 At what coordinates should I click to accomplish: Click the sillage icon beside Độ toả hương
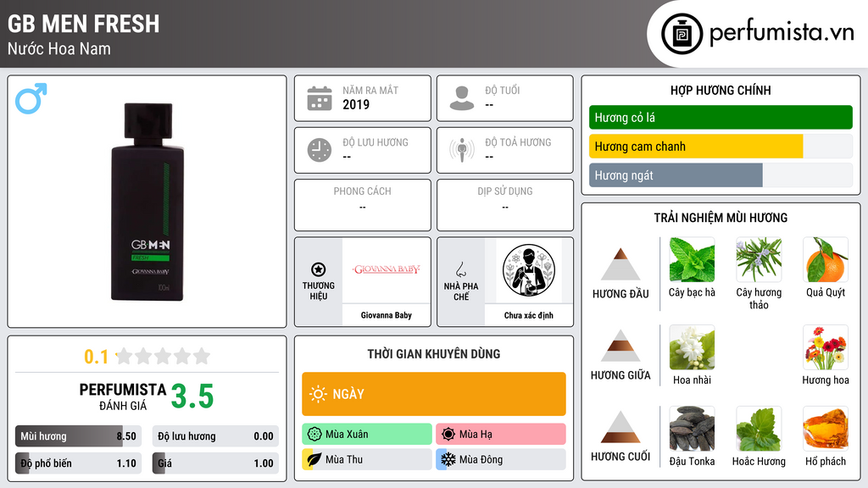tap(462, 150)
